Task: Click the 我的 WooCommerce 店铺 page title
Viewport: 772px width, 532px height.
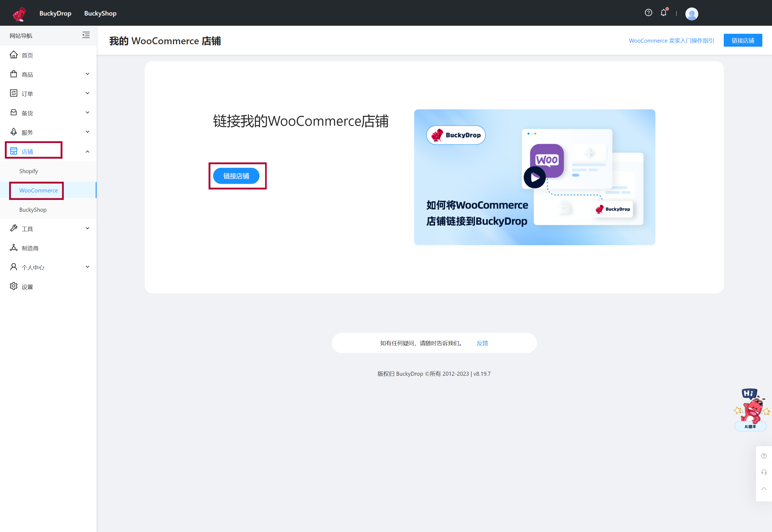Action: click(x=165, y=41)
